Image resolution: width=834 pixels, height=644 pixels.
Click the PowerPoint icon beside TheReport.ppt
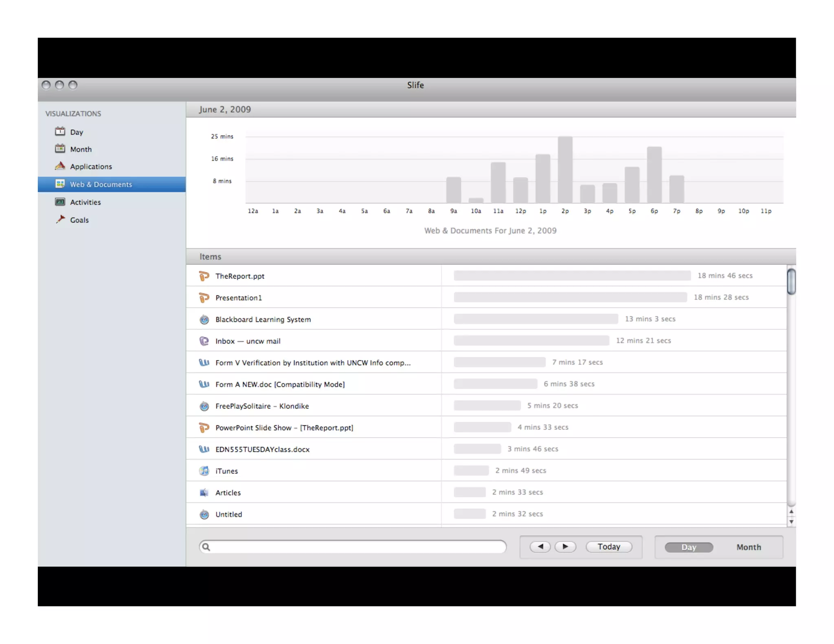(x=204, y=276)
